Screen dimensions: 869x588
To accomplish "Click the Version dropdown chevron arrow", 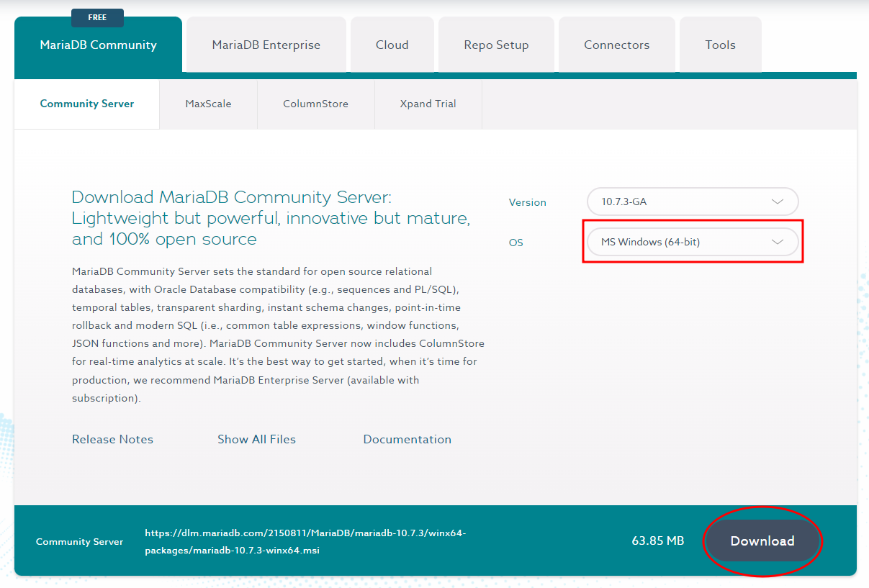I will (x=778, y=202).
